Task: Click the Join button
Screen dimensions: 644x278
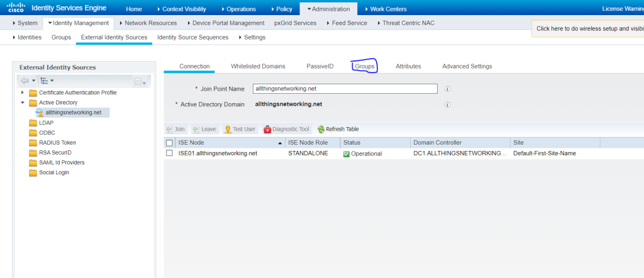Action: click(x=176, y=130)
